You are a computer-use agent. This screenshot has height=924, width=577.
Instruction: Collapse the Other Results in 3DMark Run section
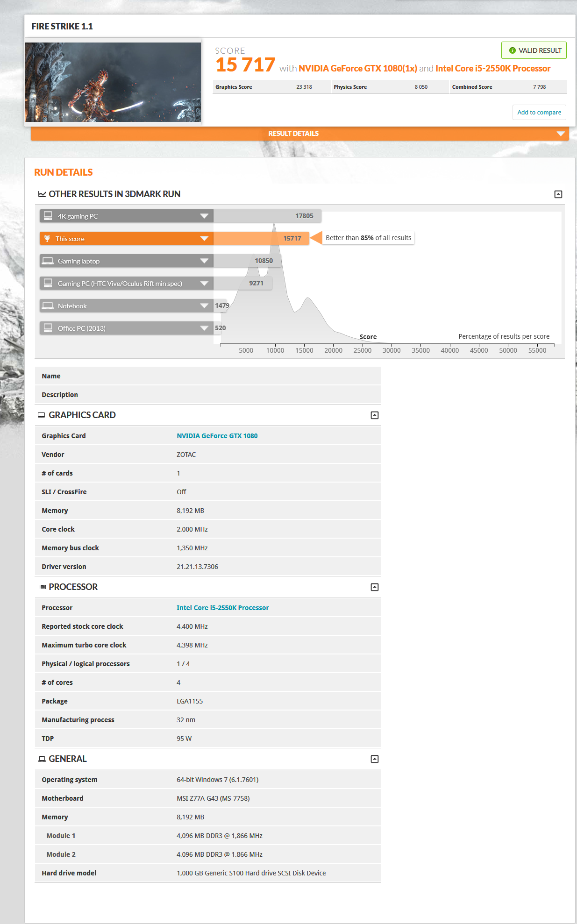click(x=558, y=194)
